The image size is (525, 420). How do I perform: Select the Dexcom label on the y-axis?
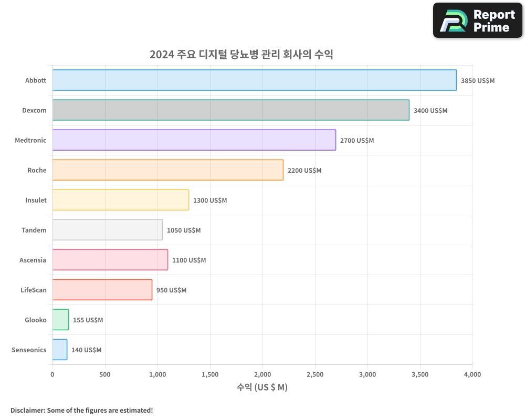[x=34, y=110]
